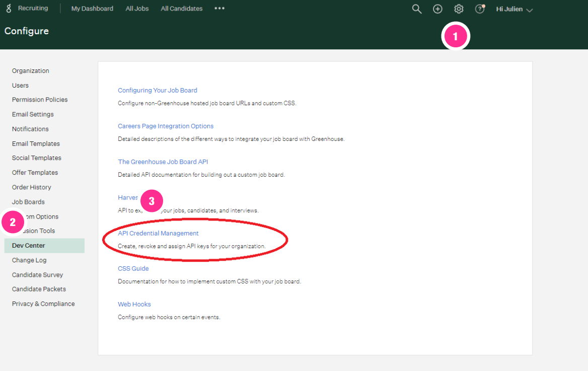Click the Configure page heading
Screen dimensions: 588x371
[27, 31]
